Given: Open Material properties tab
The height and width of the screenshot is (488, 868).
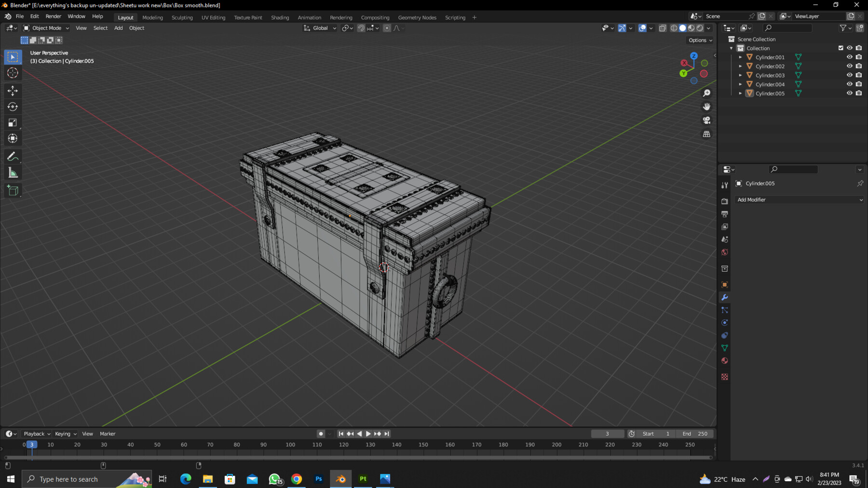Looking at the screenshot, I should pyautogui.click(x=724, y=361).
